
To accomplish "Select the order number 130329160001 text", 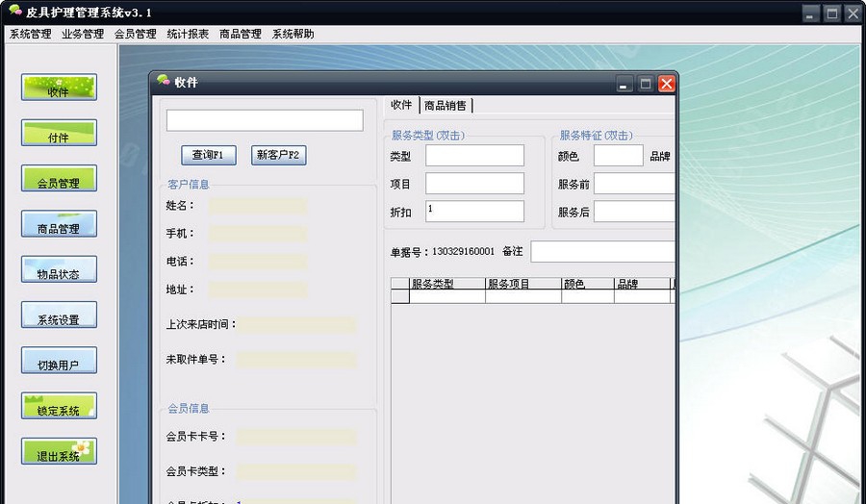I will pos(464,251).
